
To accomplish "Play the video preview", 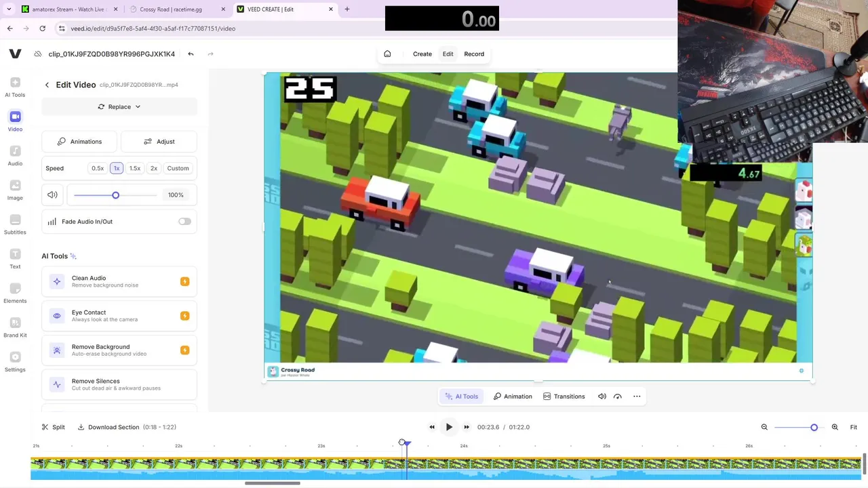I will [x=449, y=427].
